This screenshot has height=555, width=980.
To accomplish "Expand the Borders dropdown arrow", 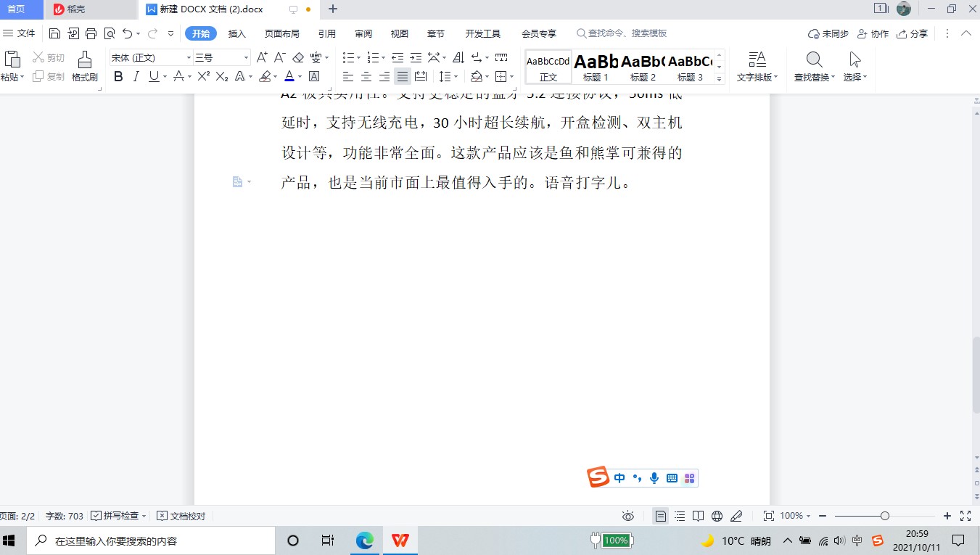I will [x=511, y=76].
